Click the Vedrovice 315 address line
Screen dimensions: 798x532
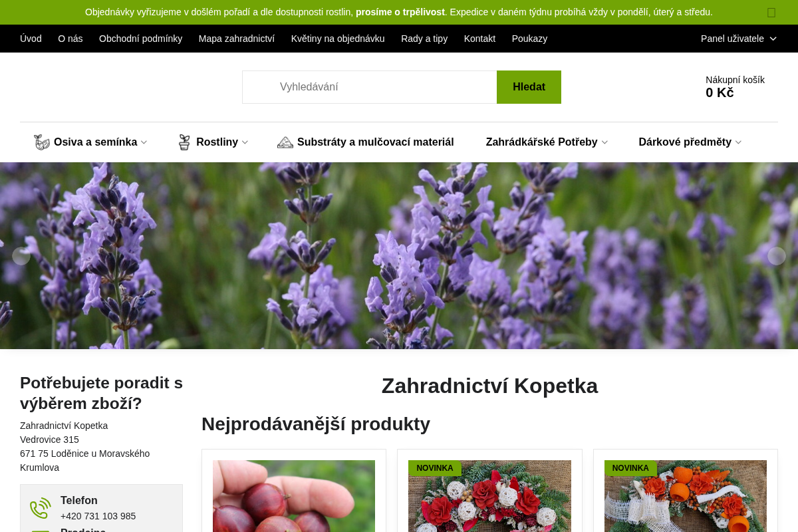click(x=49, y=440)
